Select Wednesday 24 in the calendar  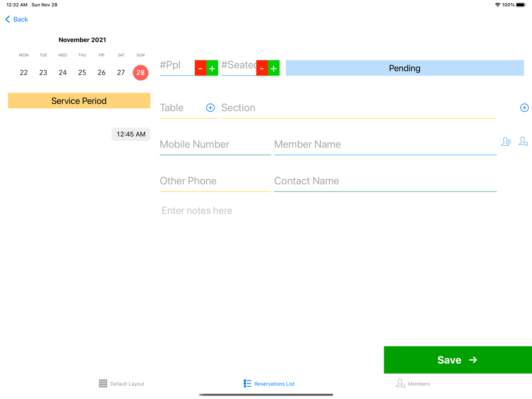63,72
